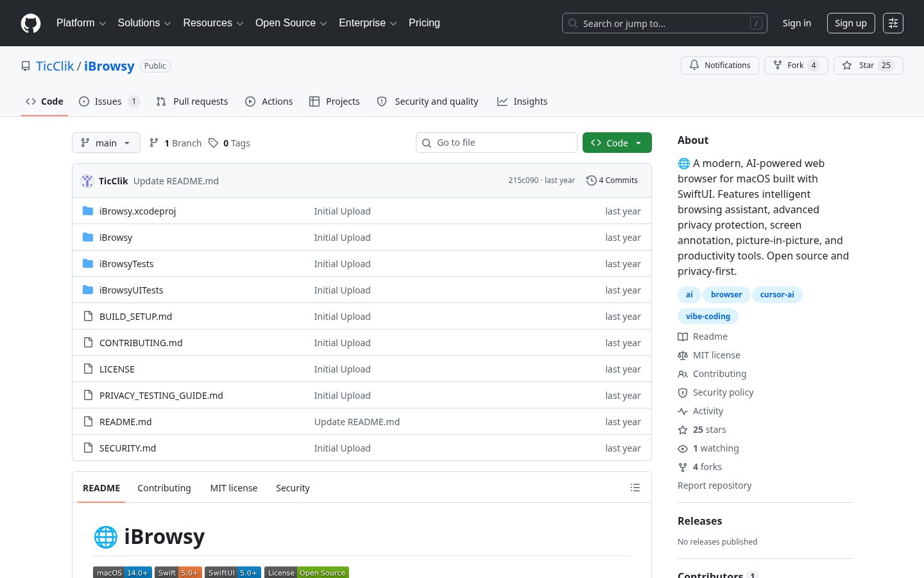Star the iBrowsy repository
This screenshot has height=578, width=924.
[x=868, y=66]
